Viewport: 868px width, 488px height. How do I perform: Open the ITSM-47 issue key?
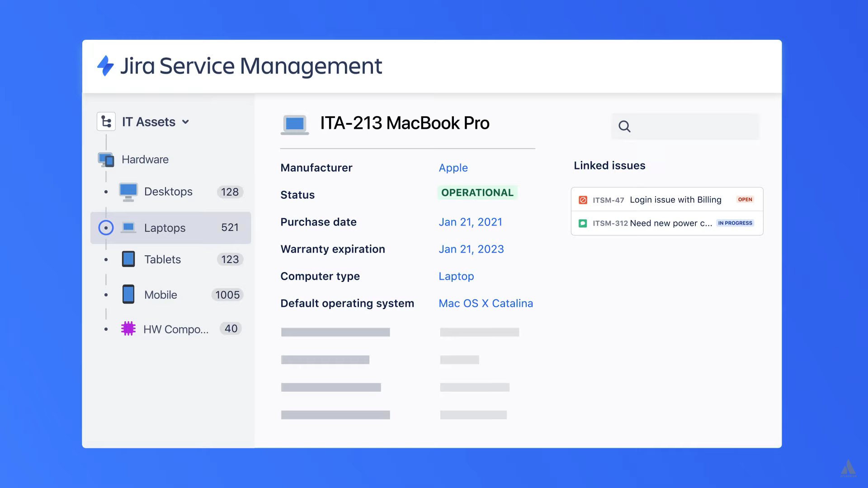[608, 200]
